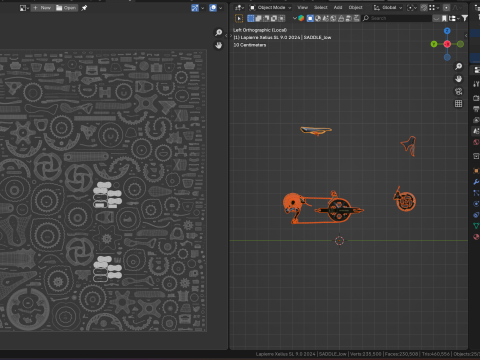
Task: Click the highlighted blue square icon after hexagon
Action: (310, 18)
